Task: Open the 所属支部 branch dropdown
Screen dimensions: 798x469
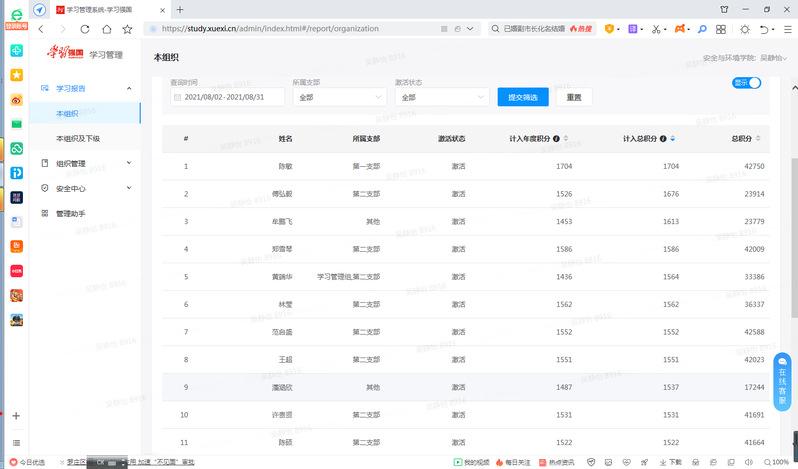Action: click(x=339, y=97)
